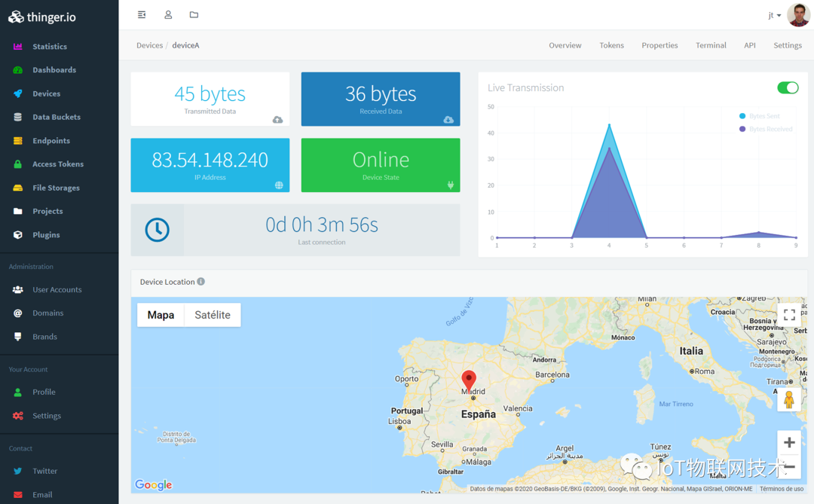Click the Domains at-sign icon
The width and height of the screenshot is (814, 504).
click(17, 313)
